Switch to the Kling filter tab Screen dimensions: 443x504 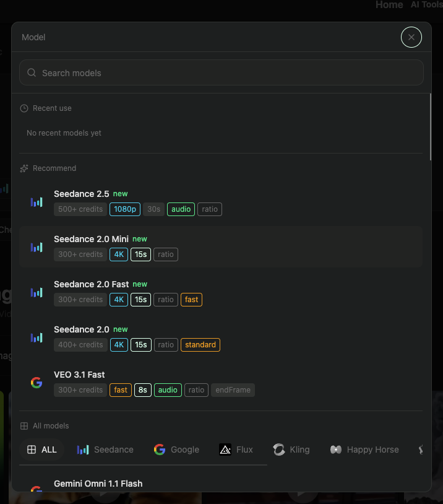(291, 450)
